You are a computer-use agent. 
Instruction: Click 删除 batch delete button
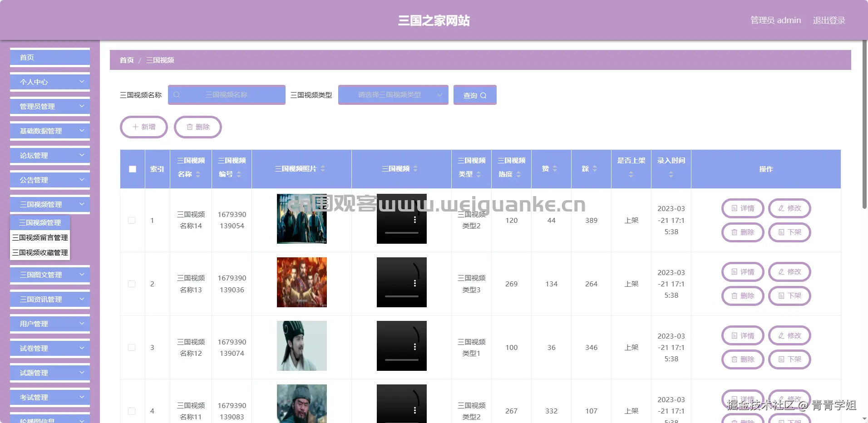[x=198, y=127]
